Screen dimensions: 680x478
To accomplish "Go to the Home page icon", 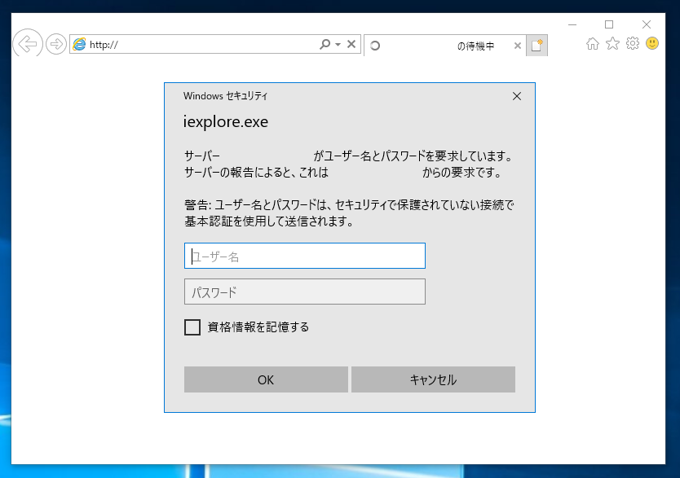I will (x=592, y=44).
